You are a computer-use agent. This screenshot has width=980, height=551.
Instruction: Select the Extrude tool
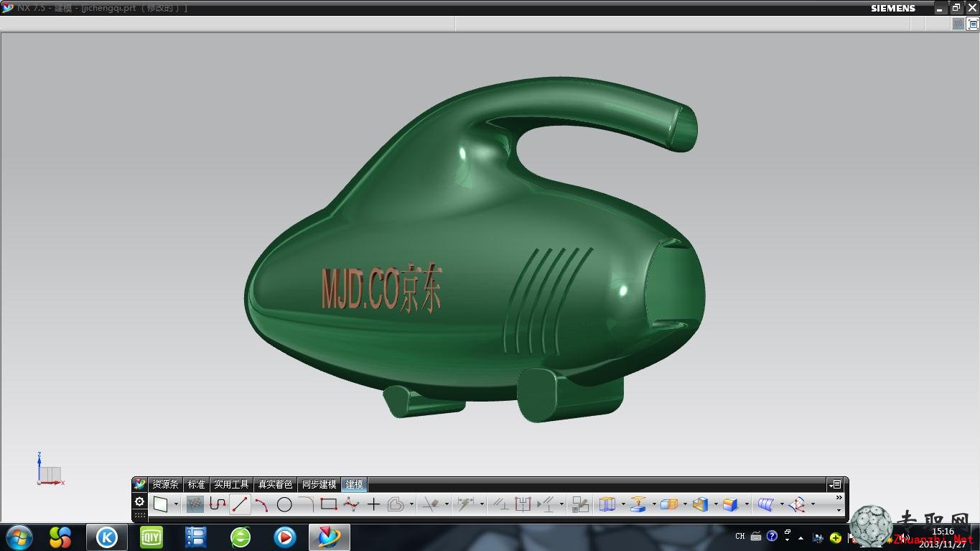[x=607, y=504]
